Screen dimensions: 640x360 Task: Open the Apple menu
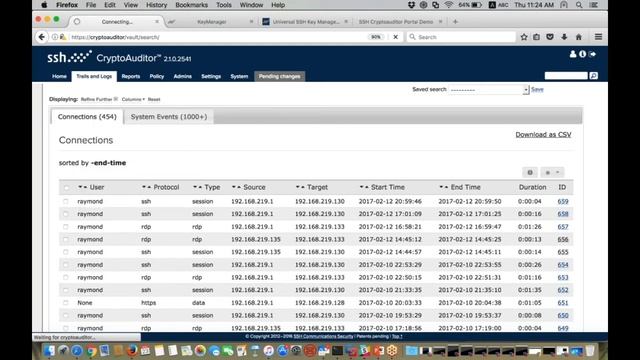point(44,5)
